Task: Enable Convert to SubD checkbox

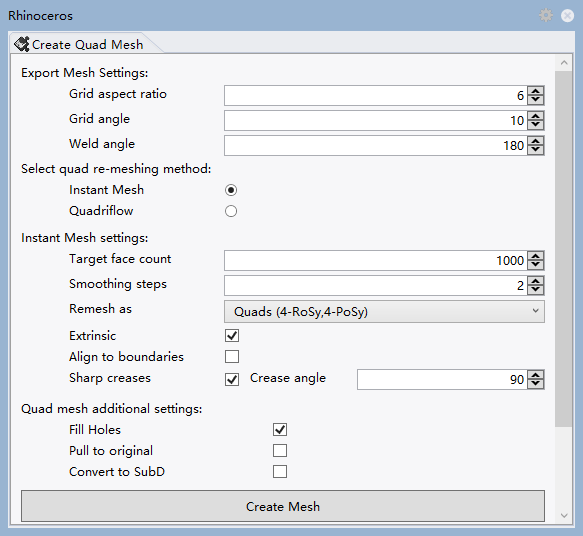Action: tap(280, 471)
